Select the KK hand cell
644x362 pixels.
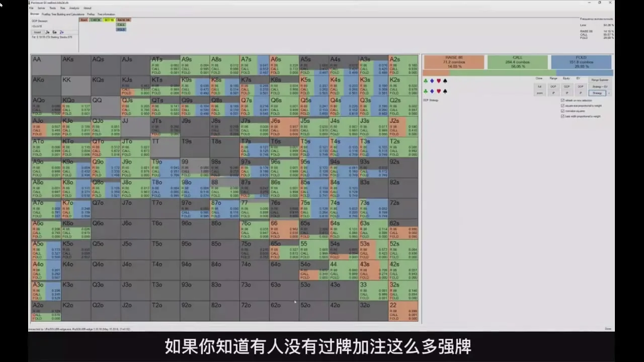pyautogui.click(x=76, y=85)
